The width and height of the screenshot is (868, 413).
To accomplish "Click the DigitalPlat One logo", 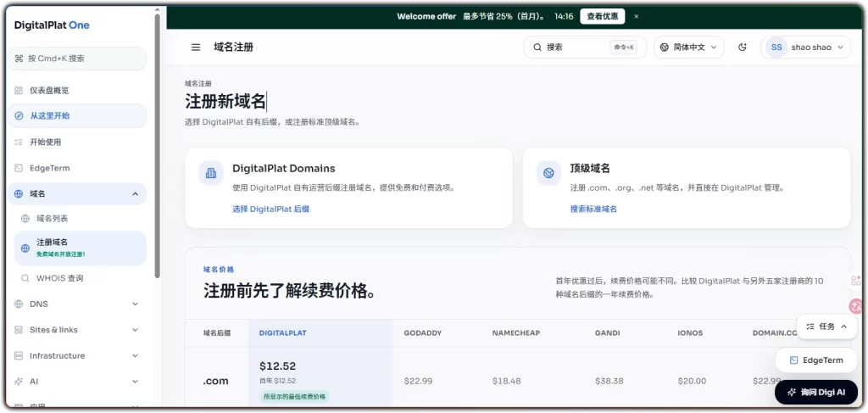I will 52,25.
